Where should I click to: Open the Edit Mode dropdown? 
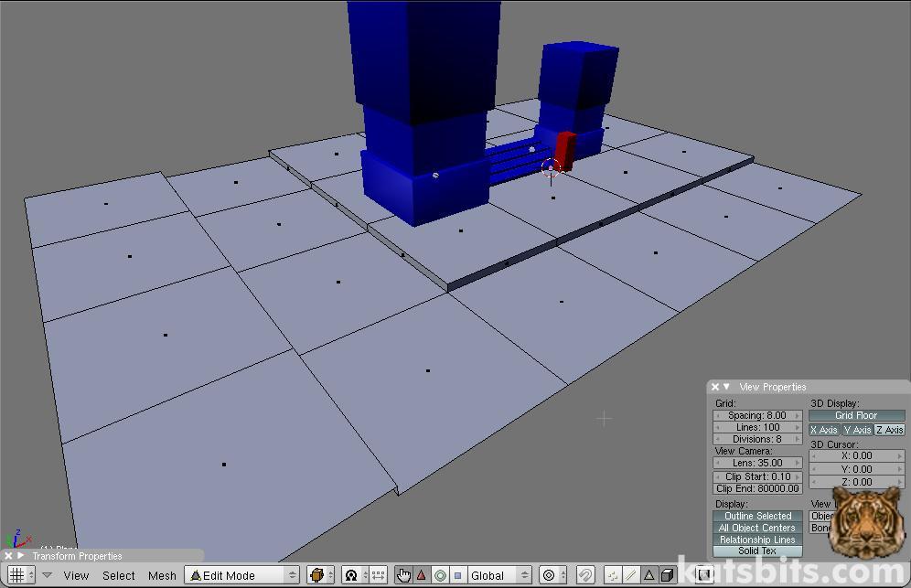(243, 575)
